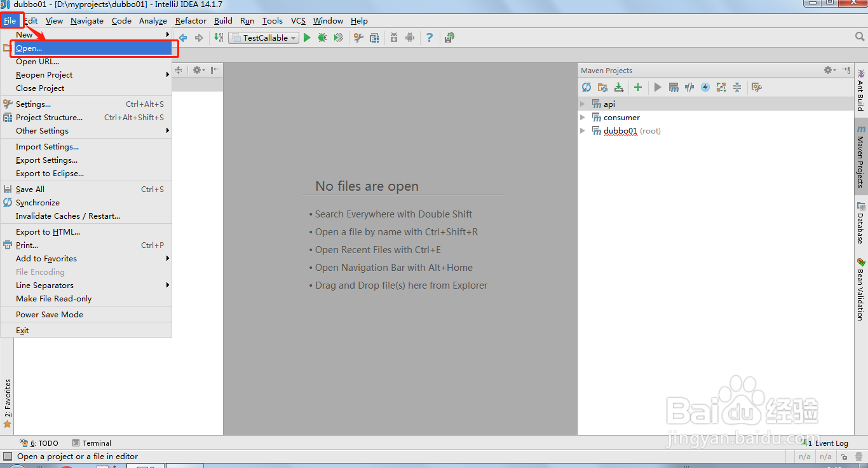Run Maven build gray play icon
This screenshot has width=868, height=468.
click(x=658, y=87)
